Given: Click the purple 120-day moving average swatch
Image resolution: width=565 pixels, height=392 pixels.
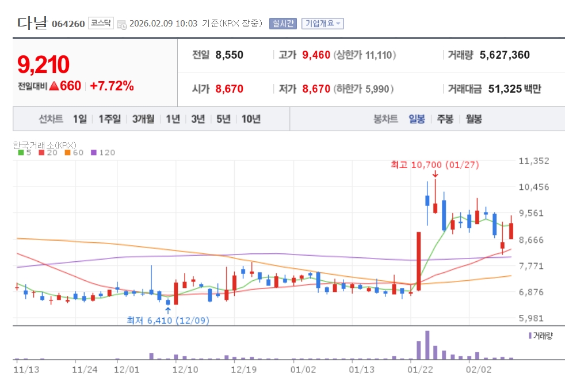Looking at the screenshot, I should click(94, 153).
